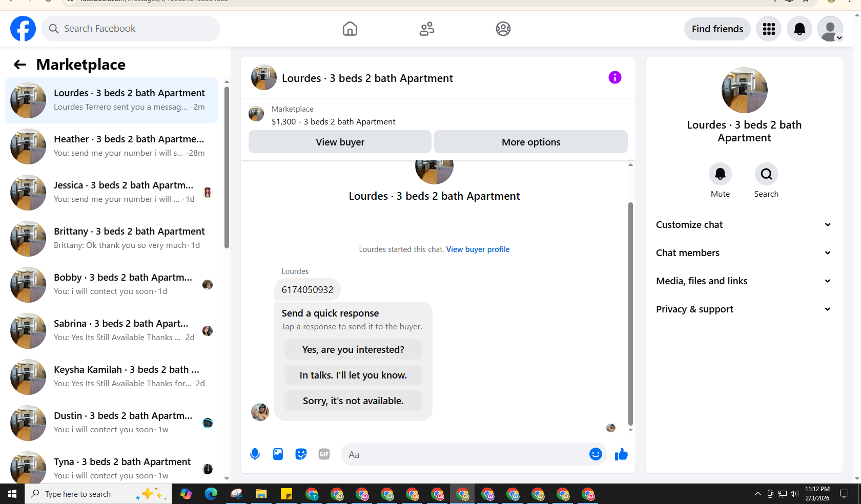Choose a sticker icon
The height and width of the screenshot is (504, 861).
coord(301,454)
